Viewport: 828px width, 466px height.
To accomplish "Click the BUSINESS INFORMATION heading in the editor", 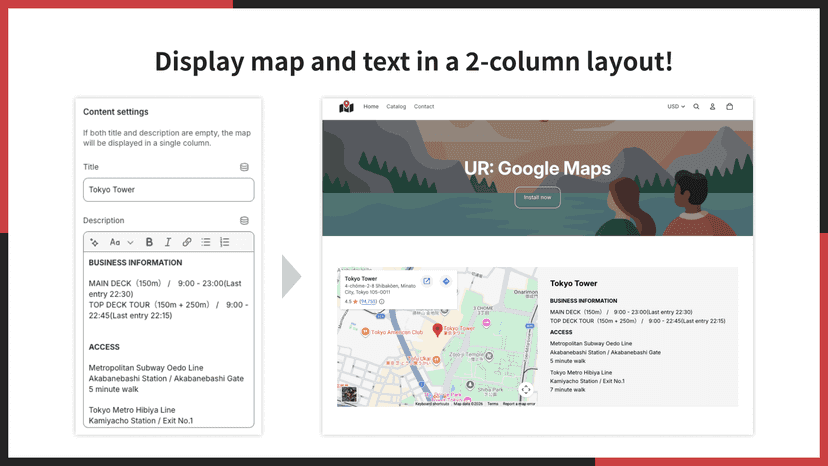I will tap(135, 263).
